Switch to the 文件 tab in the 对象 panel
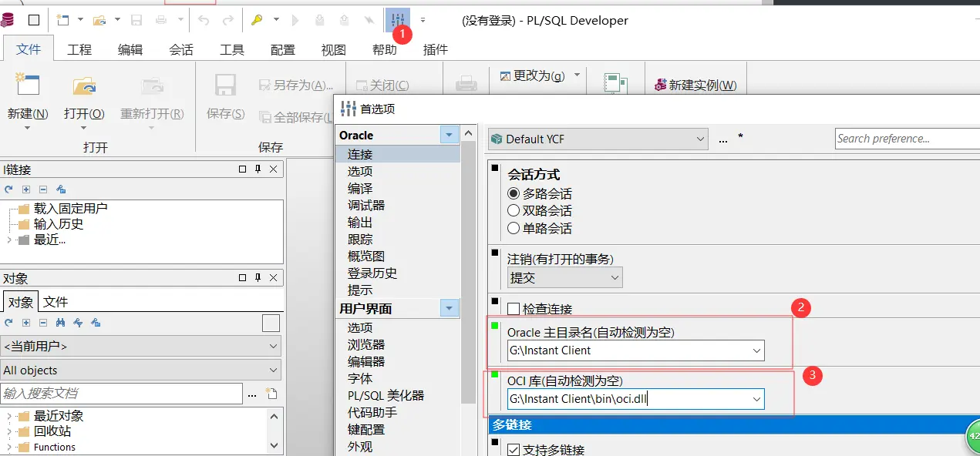The width and height of the screenshot is (980, 456). [56, 302]
